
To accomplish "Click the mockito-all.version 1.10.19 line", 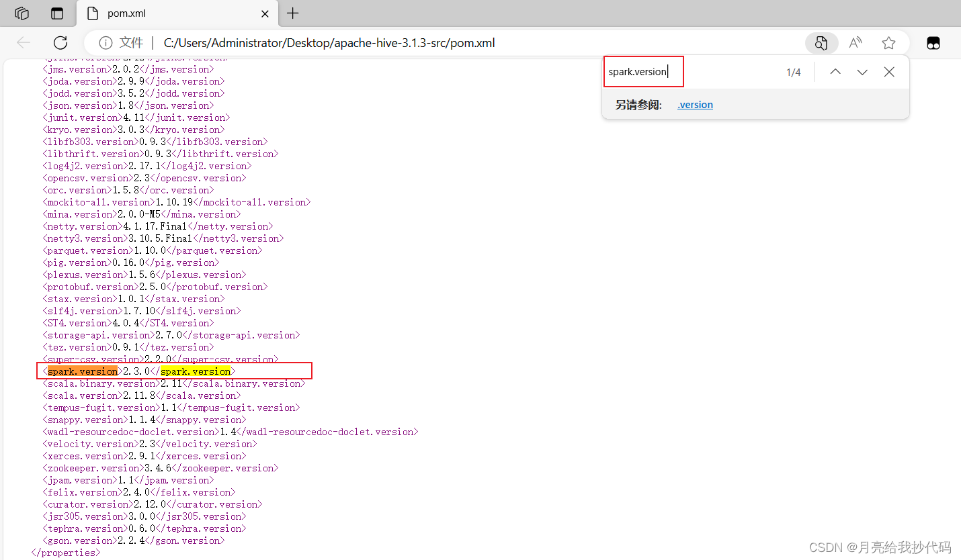I will [177, 202].
